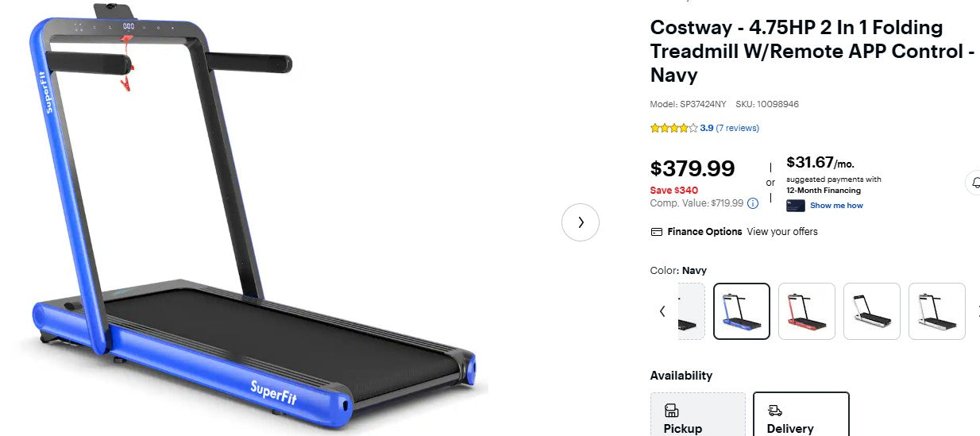Click the financing credit card icon
The width and height of the screenshot is (980, 436).
click(x=795, y=206)
